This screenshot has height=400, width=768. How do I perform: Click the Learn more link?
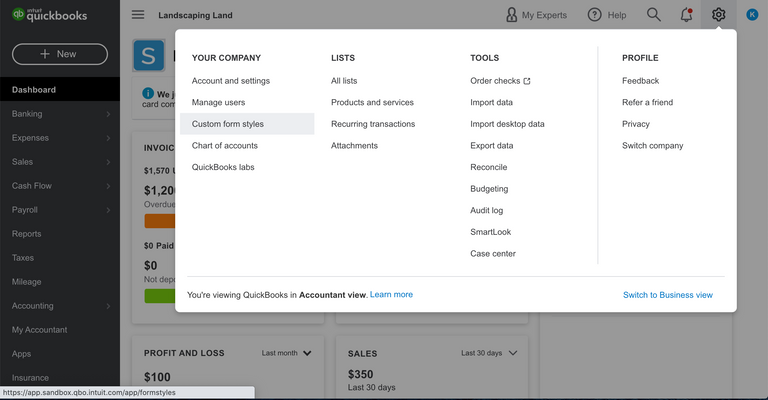click(391, 295)
